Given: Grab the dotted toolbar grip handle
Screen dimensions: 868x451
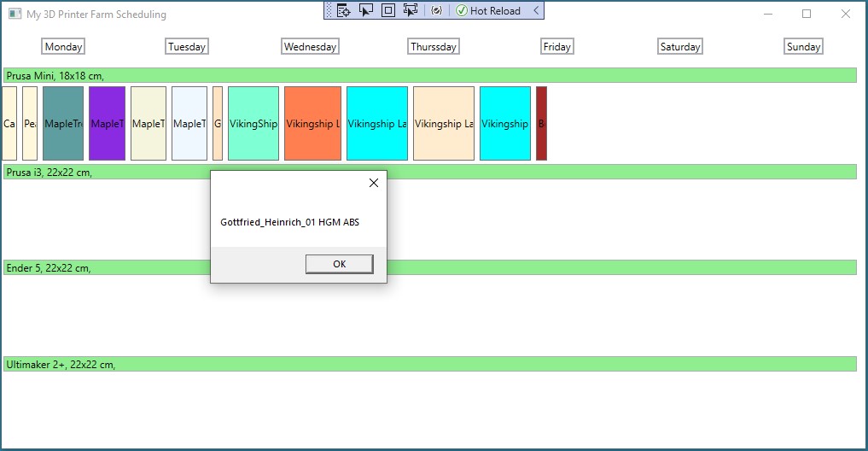Looking at the screenshot, I should click(x=329, y=10).
